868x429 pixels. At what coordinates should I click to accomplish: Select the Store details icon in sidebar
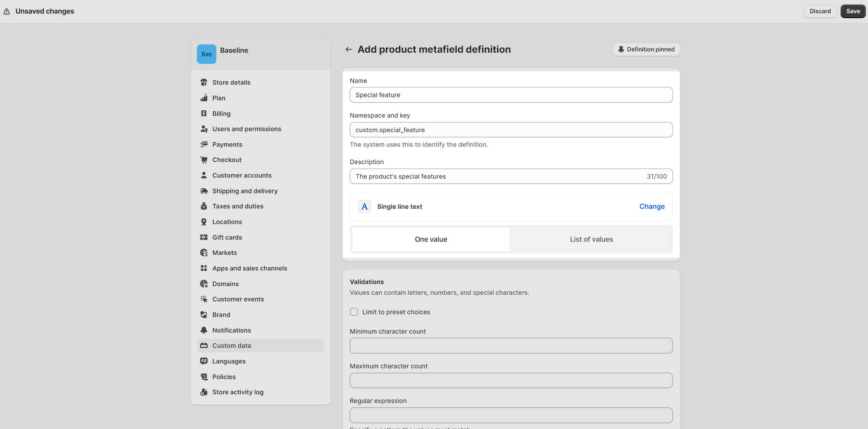(x=204, y=82)
